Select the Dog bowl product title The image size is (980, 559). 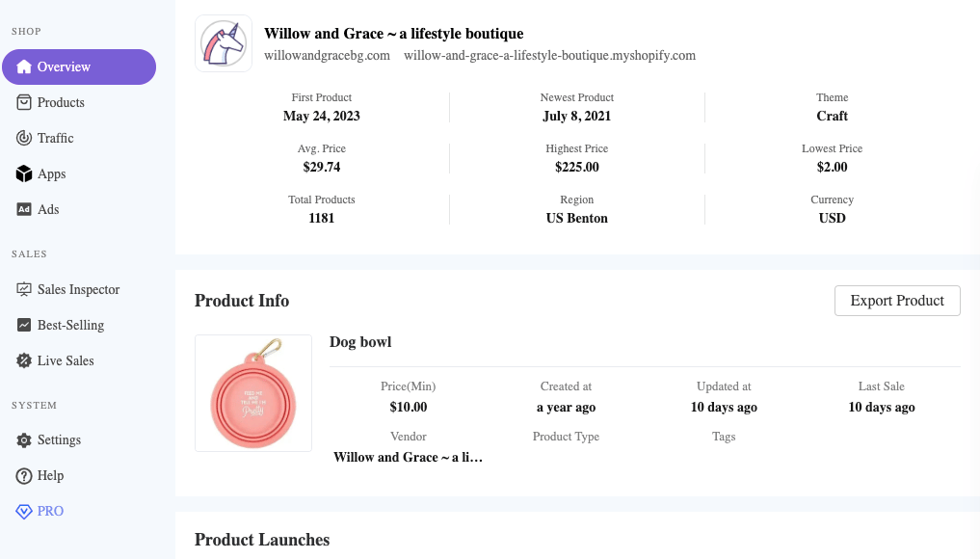click(360, 342)
